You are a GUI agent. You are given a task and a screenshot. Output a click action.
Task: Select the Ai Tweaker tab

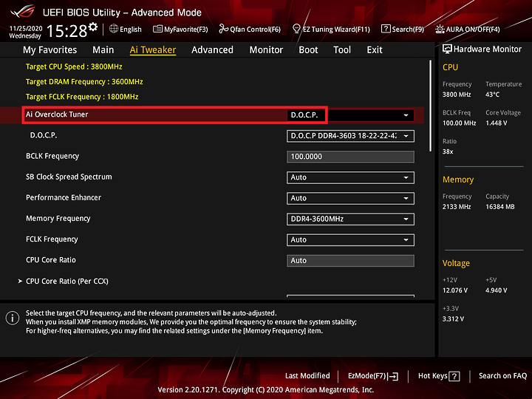(153, 50)
